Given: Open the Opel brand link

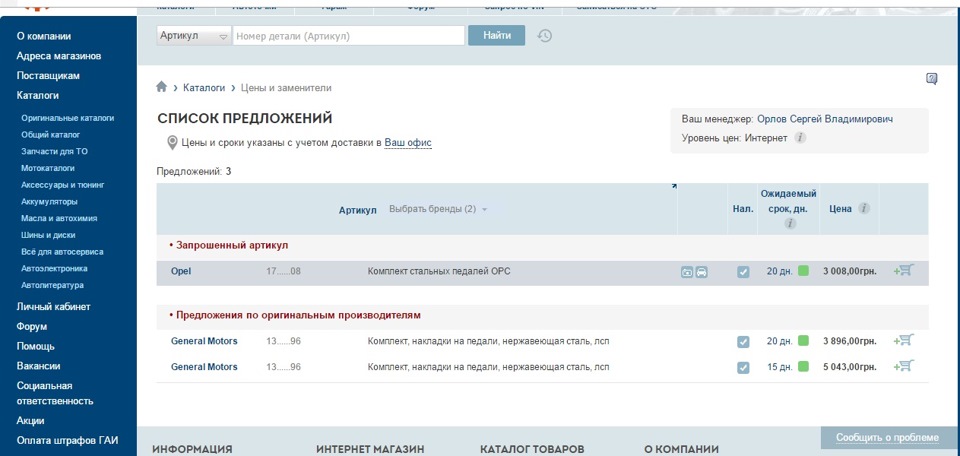Looking at the screenshot, I should pyautogui.click(x=181, y=271).
